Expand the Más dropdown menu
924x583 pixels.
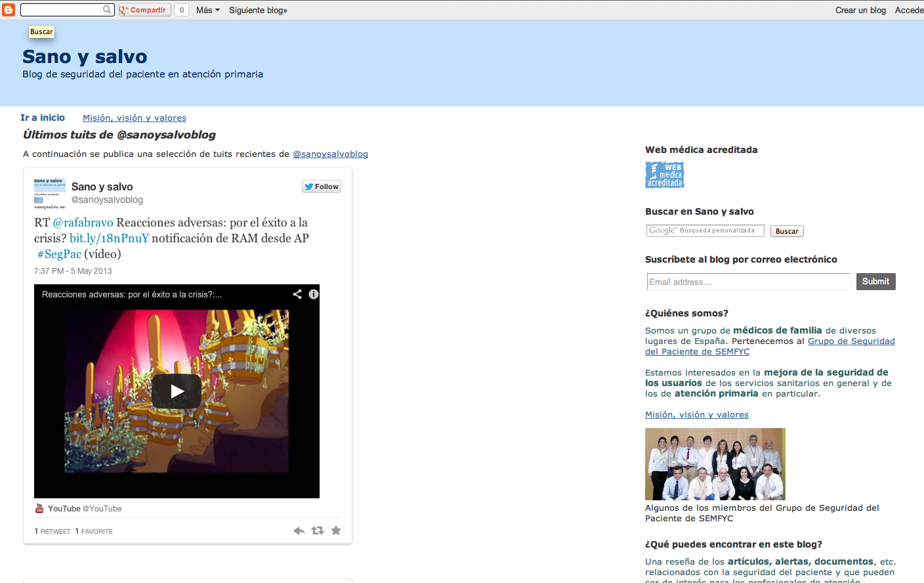pos(207,10)
